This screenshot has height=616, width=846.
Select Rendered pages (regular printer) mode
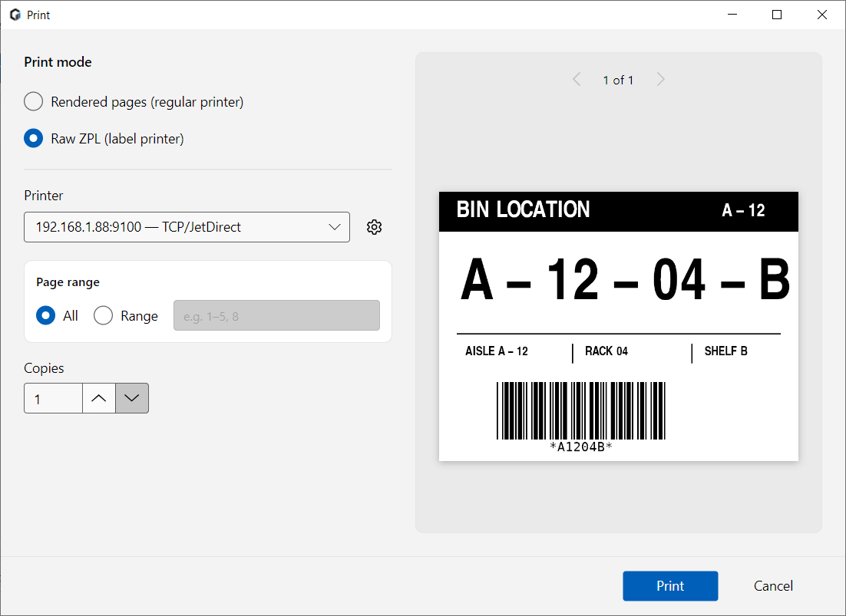134,102
